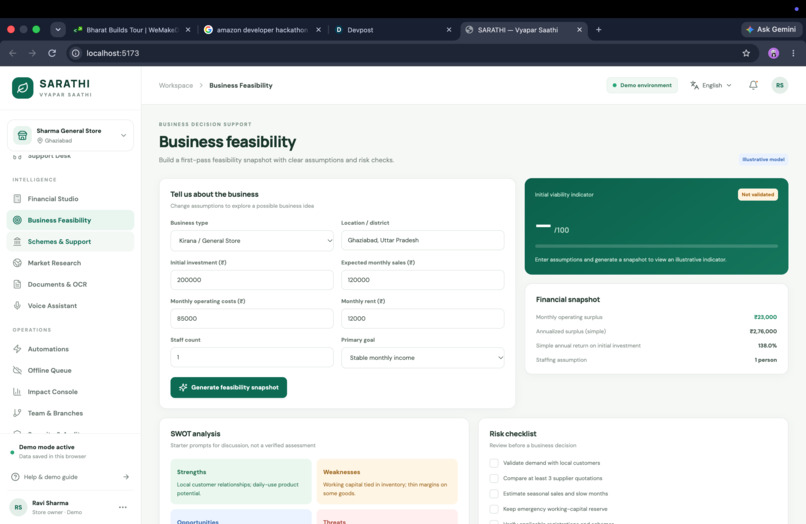Click the Location / district field
Viewport: 806px width, 524px height.
(x=423, y=240)
